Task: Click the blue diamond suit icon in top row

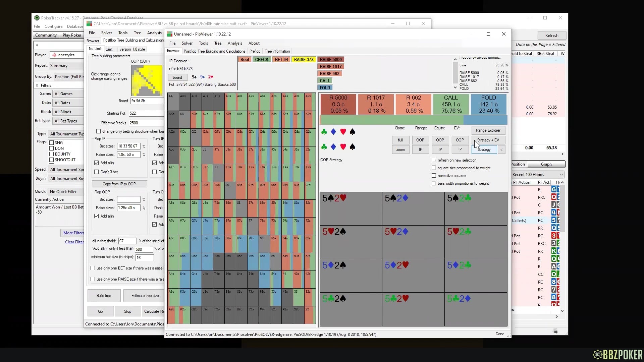Action: [x=333, y=132]
